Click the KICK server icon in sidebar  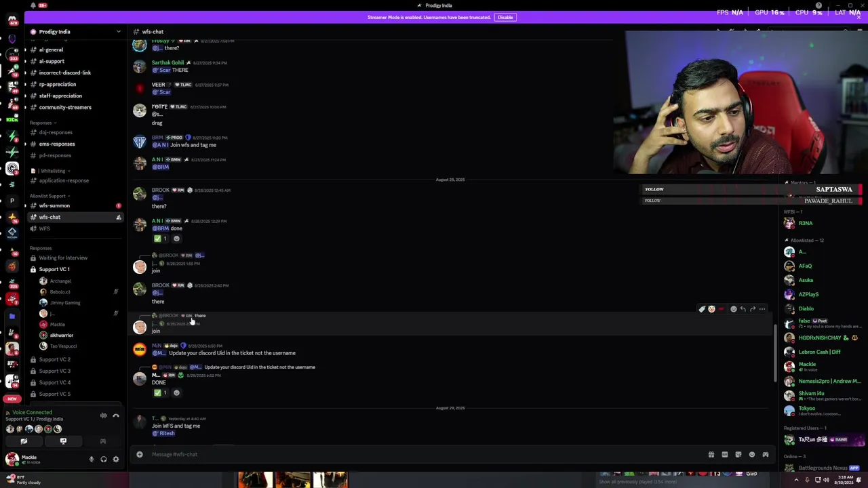(12, 120)
